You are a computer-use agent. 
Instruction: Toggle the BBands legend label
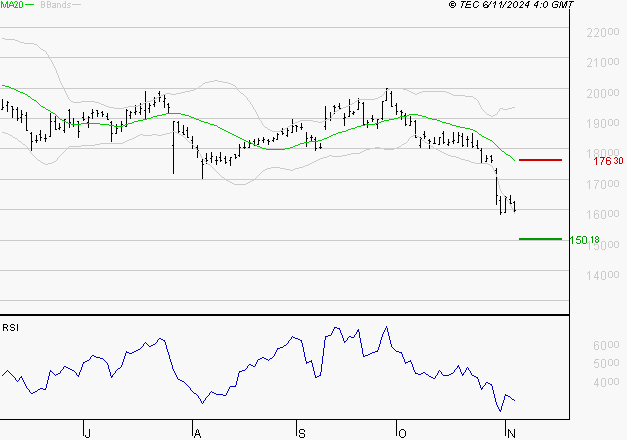57,6
